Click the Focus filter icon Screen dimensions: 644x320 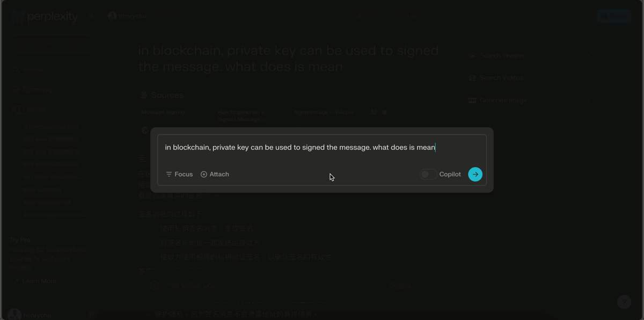[x=169, y=174]
